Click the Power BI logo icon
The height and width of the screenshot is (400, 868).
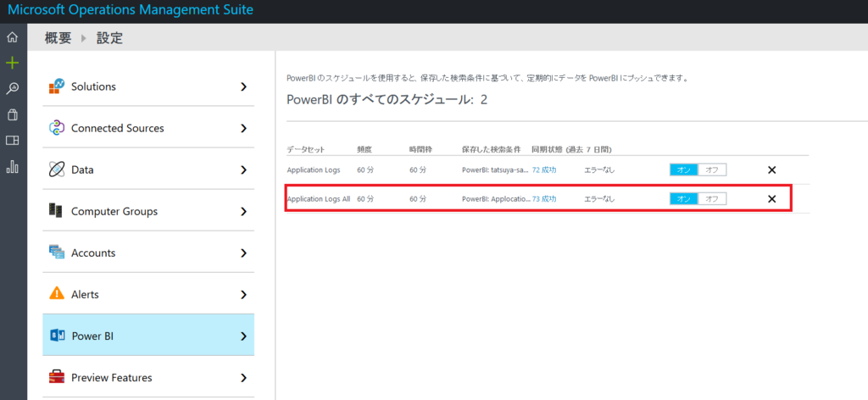click(x=58, y=336)
